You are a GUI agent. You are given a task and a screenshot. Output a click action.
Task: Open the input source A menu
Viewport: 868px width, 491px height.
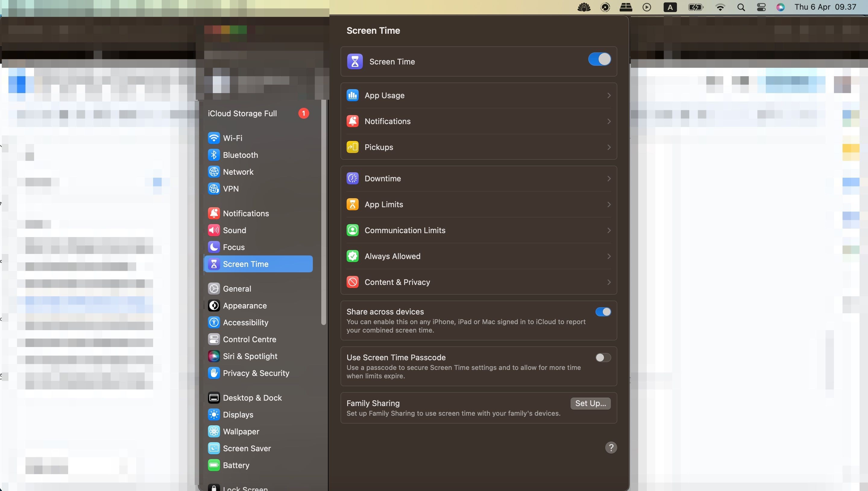coord(670,7)
